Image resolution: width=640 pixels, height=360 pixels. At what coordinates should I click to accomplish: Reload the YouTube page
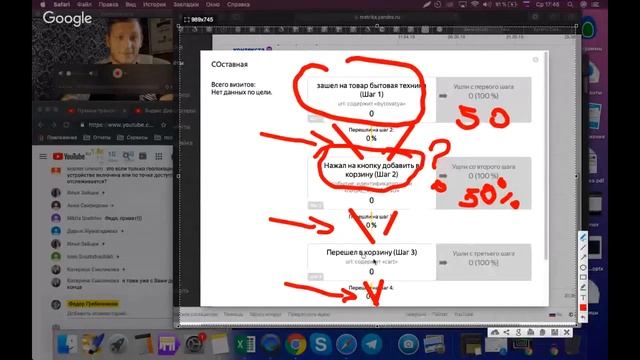(67, 125)
